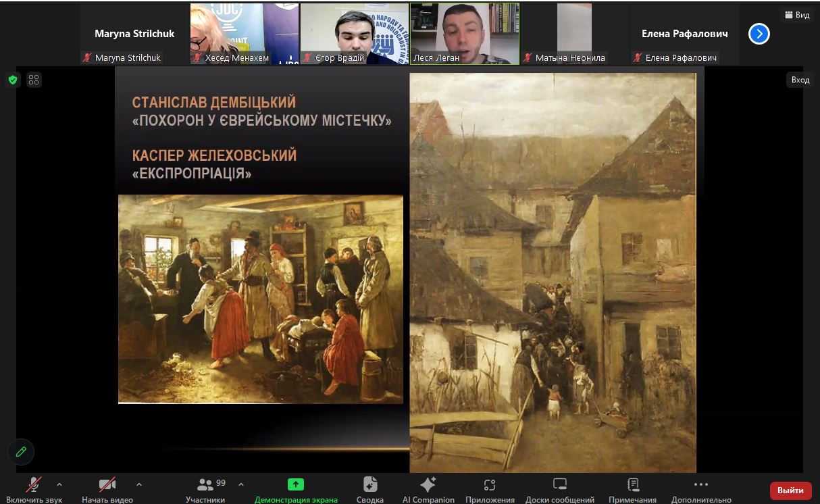Select Maryna Strilchuk video tile
Viewport: 820px width, 504px height.
[x=134, y=34]
